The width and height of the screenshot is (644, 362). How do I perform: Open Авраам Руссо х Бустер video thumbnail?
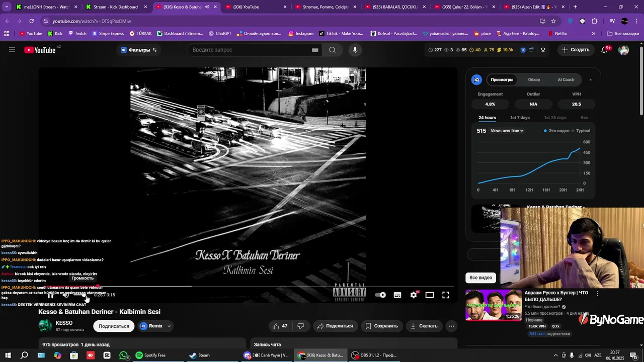[494, 305]
